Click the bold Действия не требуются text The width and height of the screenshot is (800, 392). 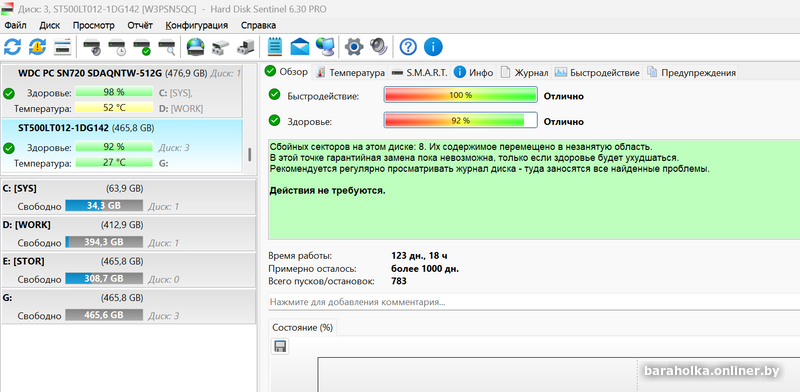point(328,190)
